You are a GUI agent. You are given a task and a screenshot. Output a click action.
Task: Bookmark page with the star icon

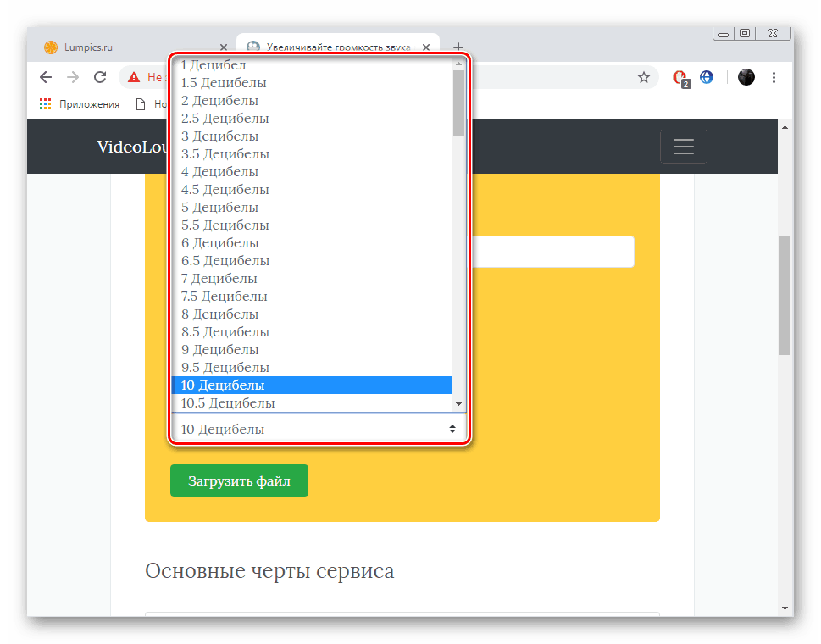tap(644, 77)
